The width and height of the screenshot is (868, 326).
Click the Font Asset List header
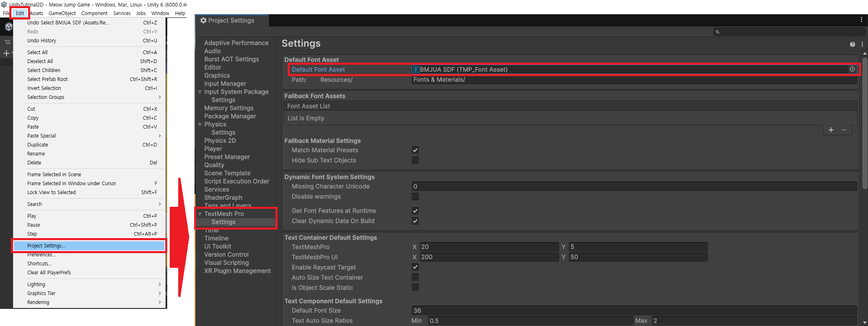click(570, 106)
